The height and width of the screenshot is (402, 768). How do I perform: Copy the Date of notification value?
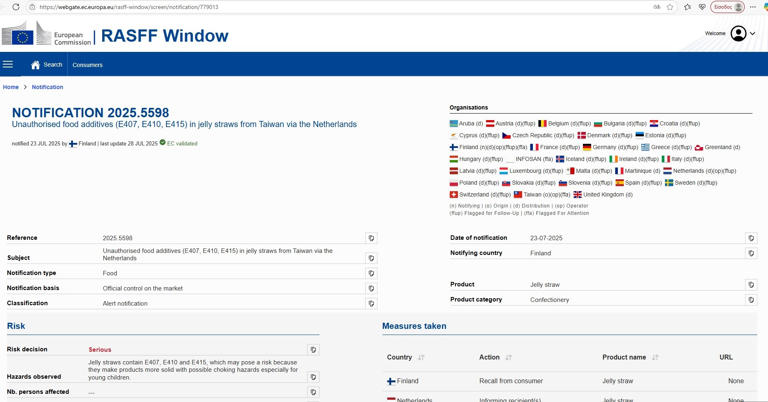(x=751, y=239)
